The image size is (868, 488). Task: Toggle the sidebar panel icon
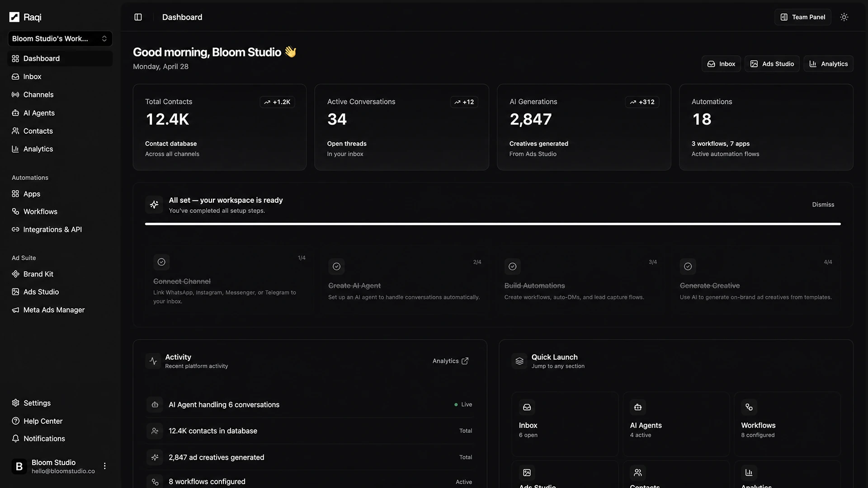click(x=138, y=17)
